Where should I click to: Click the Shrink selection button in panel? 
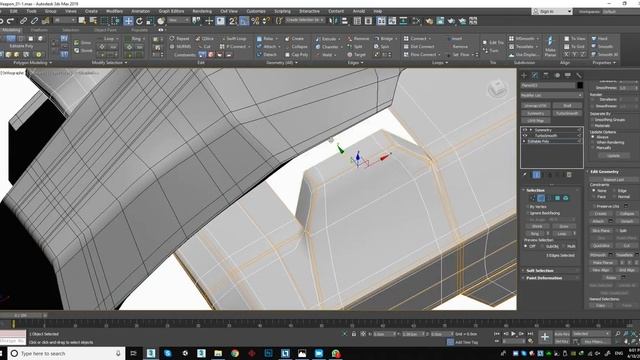pyautogui.click(x=537, y=226)
